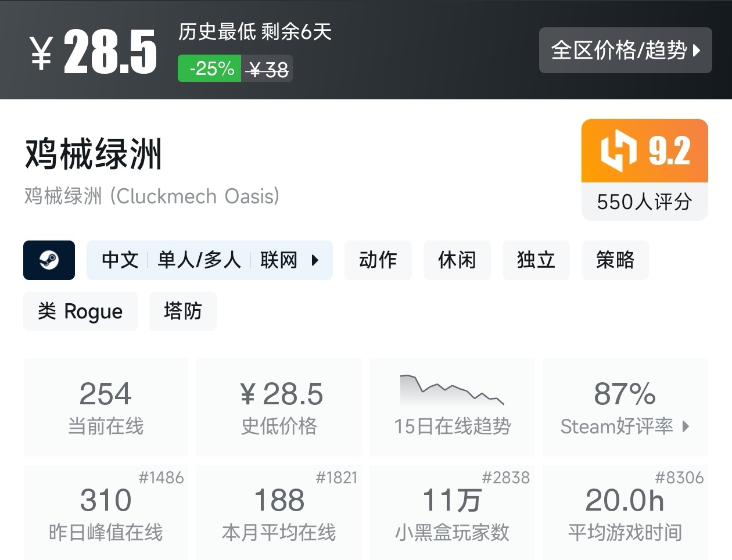
Task: Click the Steam platform icon
Action: 49,260
